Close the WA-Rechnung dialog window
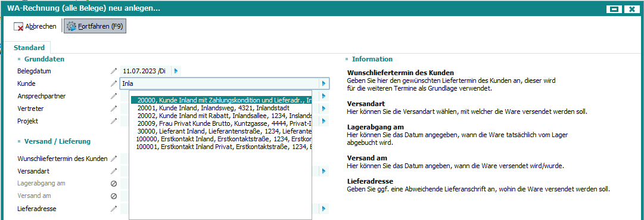The width and height of the screenshot is (644, 220). click(x=633, y=9)
